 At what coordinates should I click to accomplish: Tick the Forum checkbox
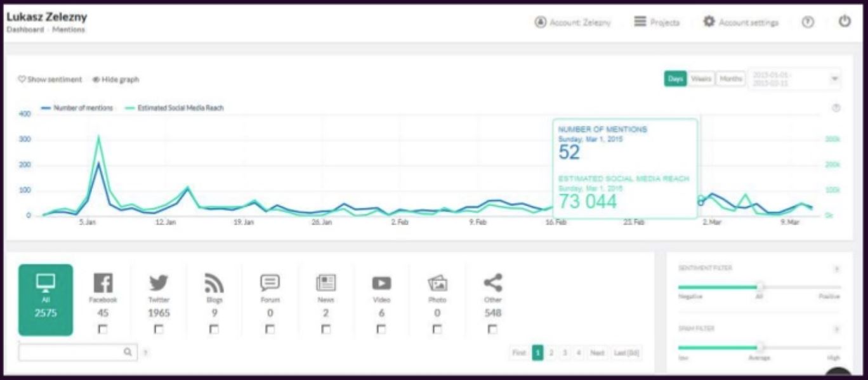(270, 329)
